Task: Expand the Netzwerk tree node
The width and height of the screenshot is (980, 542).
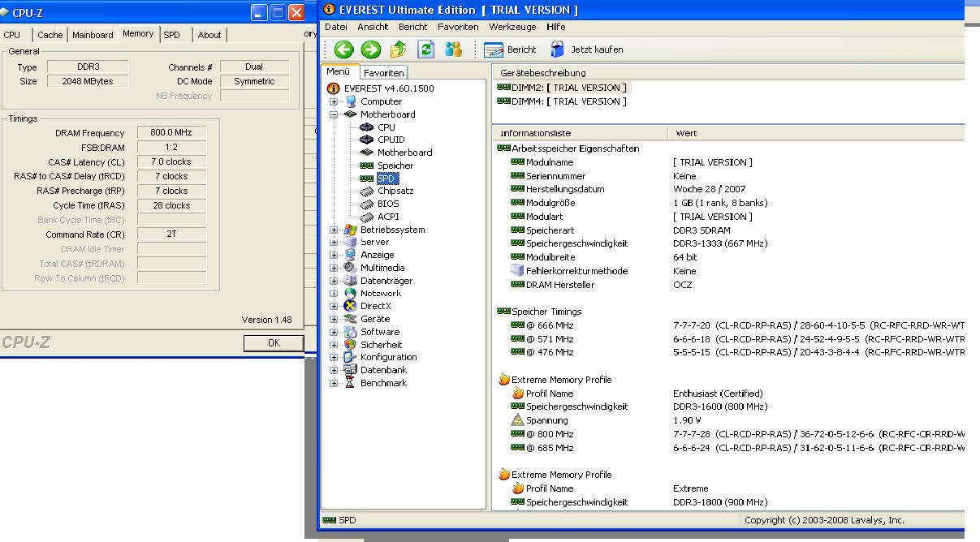Action: coord(334,294)
